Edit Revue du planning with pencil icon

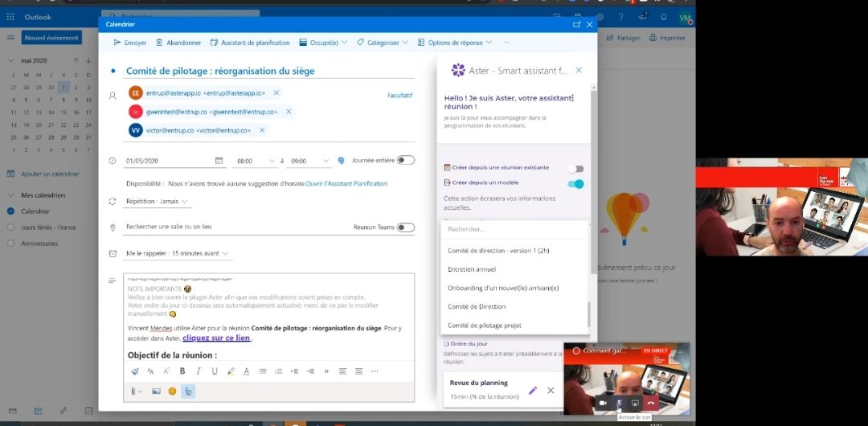click(533, 391)
